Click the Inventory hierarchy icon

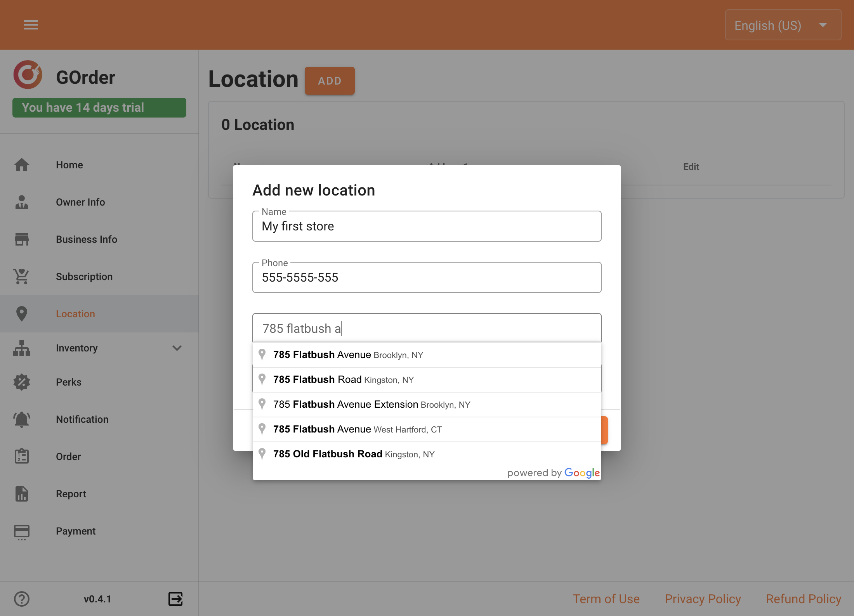22,348
